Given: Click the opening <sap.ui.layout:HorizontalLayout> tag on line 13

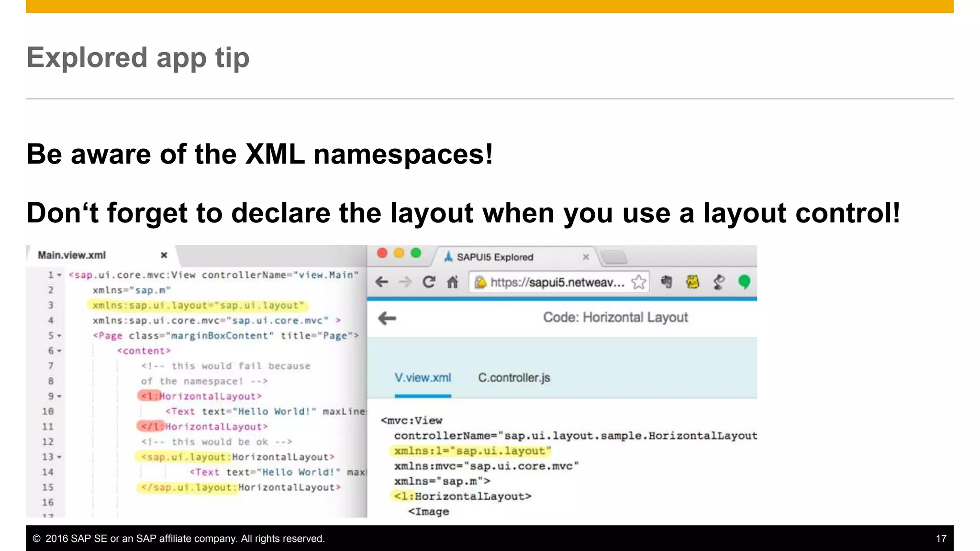Looking at the screenshot, I should click(x=237, y=457).
